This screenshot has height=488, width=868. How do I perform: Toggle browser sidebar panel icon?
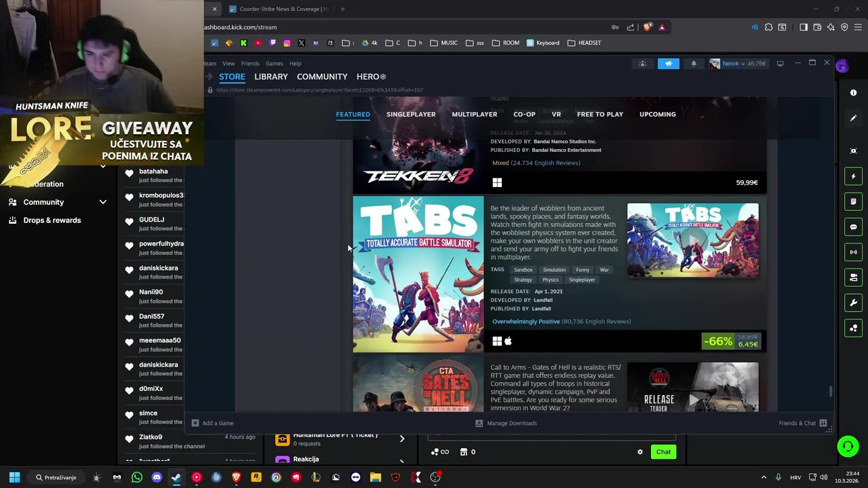(x=804, y=27)
